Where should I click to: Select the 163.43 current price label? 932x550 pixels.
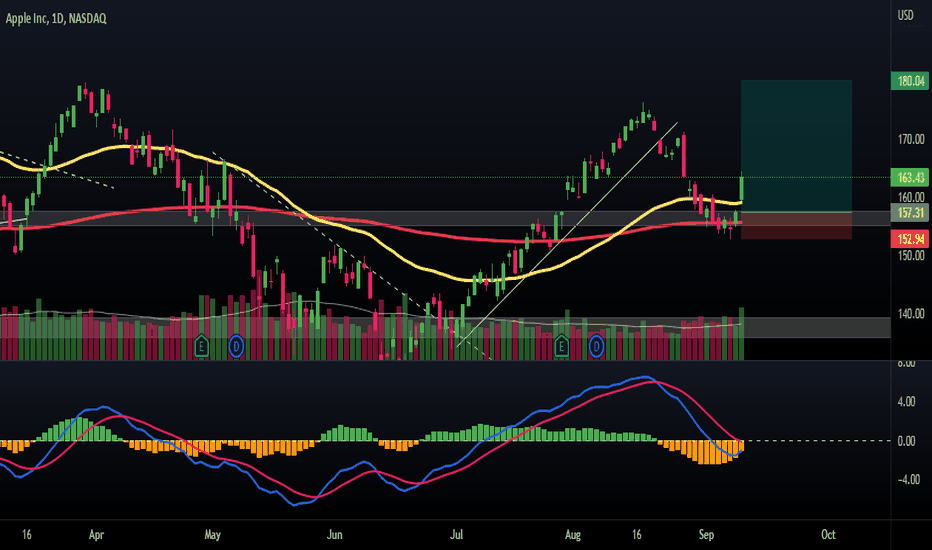tap(910, 177)
